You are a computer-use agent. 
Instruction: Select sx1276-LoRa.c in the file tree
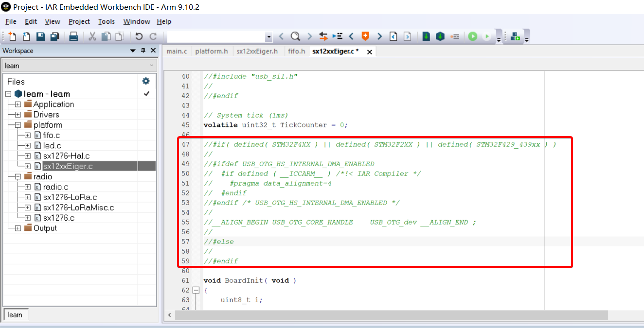tap(70, 197)
